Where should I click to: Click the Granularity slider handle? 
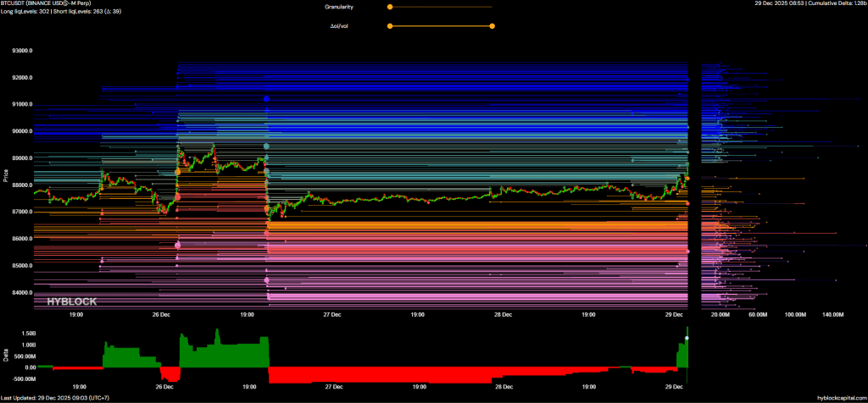click(x=390, y=7)
